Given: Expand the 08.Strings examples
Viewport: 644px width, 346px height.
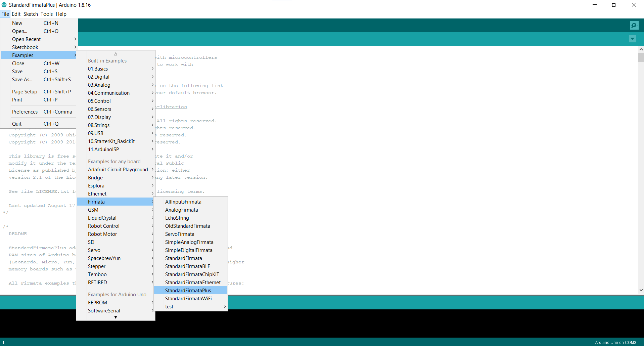Looking at the screenshot, I should tap(116, 125).
